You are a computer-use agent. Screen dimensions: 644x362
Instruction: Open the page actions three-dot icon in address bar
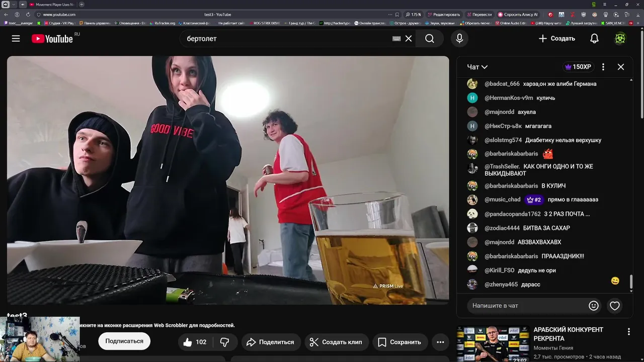click(x=390, y=15)
